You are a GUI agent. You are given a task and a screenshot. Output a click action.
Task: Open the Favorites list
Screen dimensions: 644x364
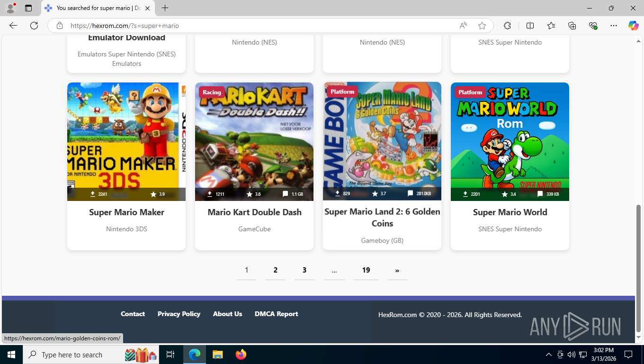tap(551, 26)
